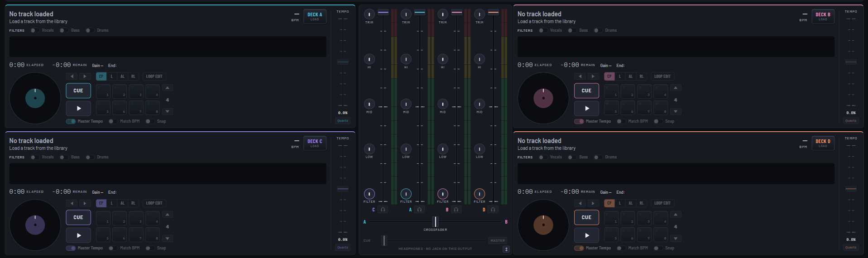Screen dimensions: 868x258
Task: Click the DECK A load button
Action: click(315, 16)
